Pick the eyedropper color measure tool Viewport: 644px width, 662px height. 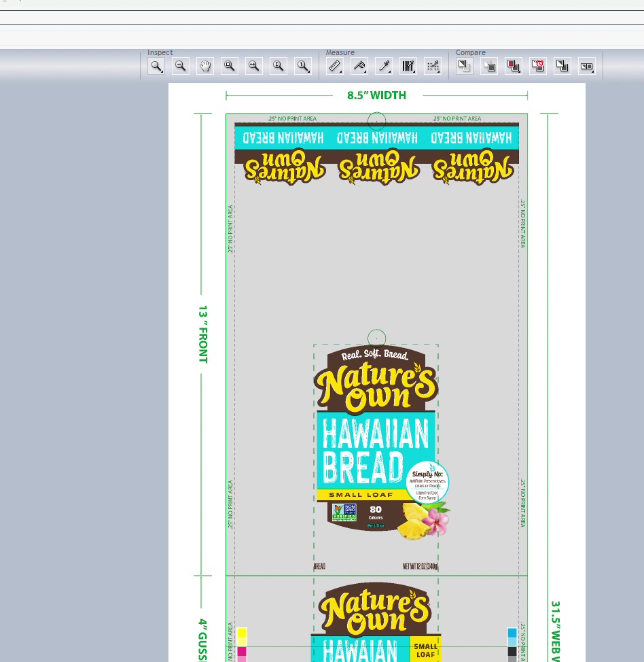tap(383, 66)
